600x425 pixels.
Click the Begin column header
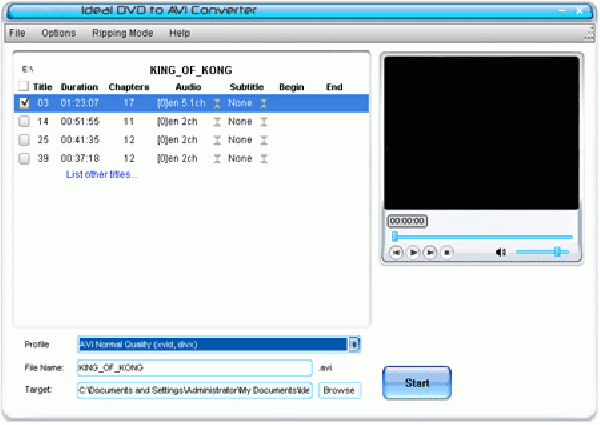point(292,87)
